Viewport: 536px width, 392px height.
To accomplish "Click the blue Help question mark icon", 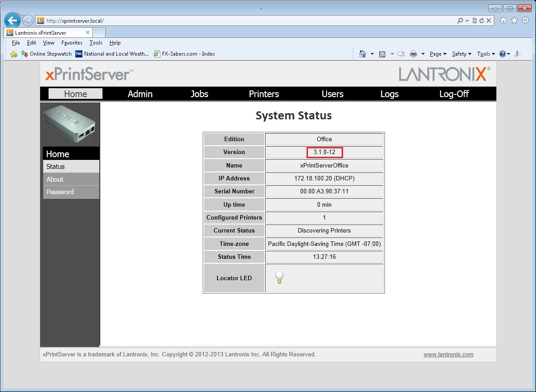I will [x=502, y=54].
